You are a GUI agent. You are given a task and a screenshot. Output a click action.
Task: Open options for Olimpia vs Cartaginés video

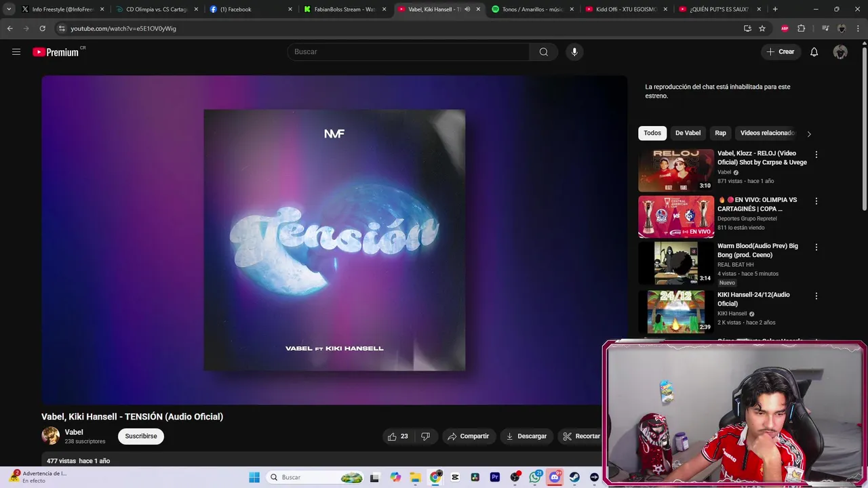point(816,201)
